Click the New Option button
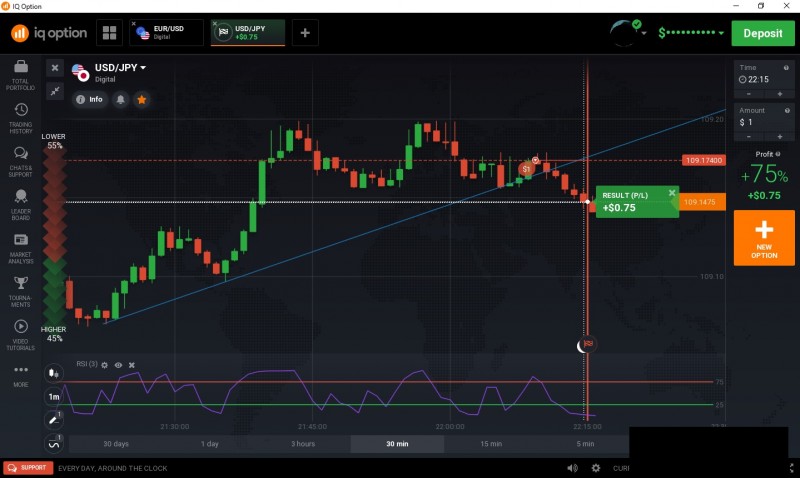The image size is (800, 478). click(x=764, y=238)
